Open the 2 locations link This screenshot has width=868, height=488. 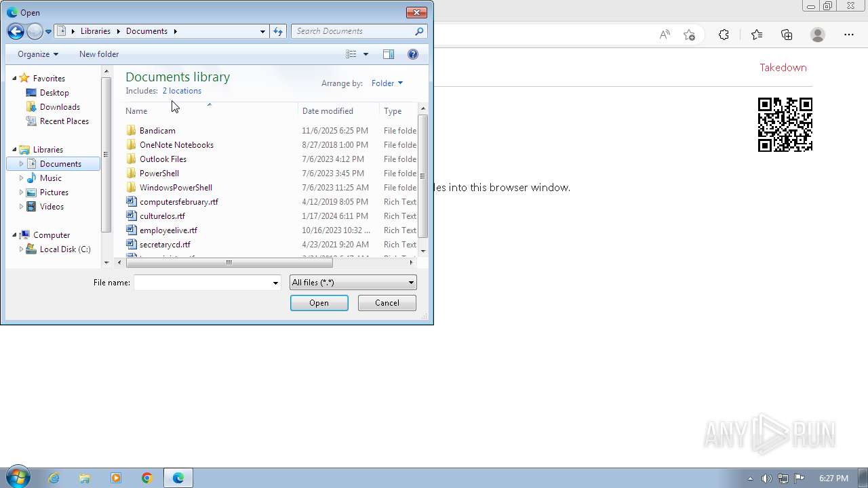(182, 91)
